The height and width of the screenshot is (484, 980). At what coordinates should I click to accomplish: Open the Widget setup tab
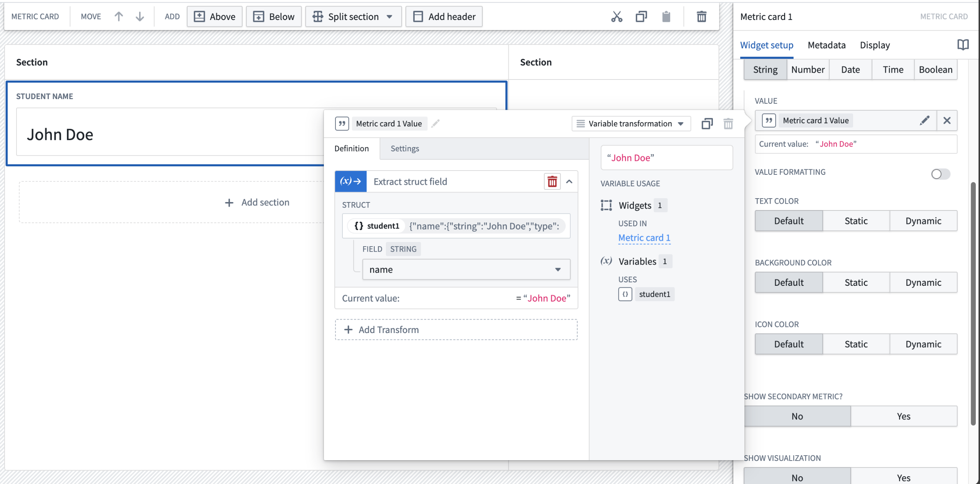pyautogui.click(x=767, y=45)
